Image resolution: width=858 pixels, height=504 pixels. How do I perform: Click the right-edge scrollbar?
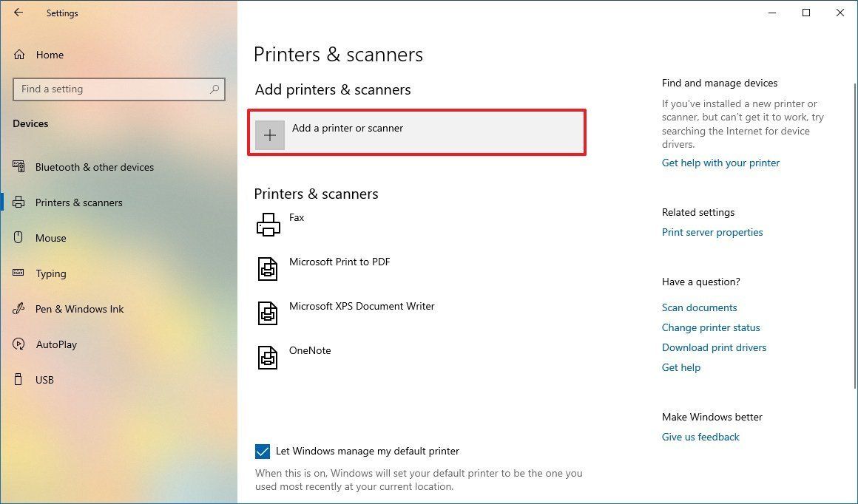pyautogui.click(x=854, y=148)
